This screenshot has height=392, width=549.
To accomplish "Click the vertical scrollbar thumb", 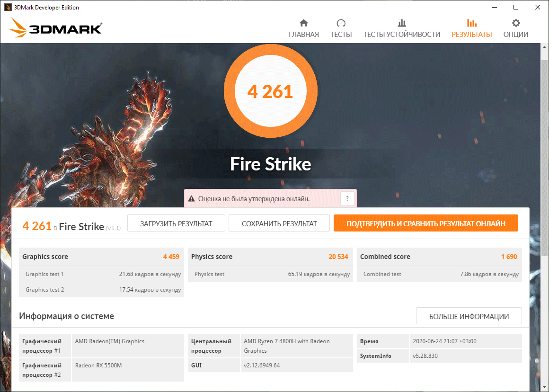I will coord(544,158).
